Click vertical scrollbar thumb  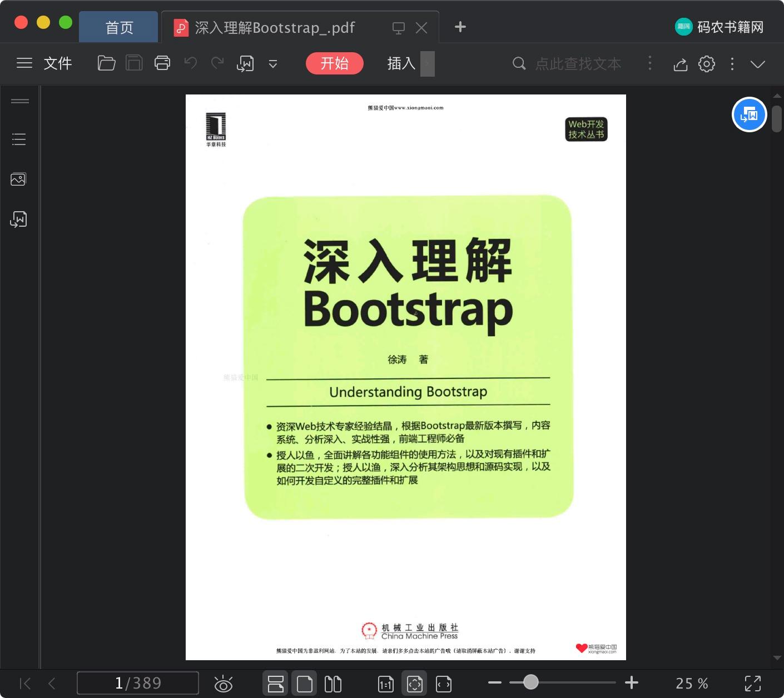coord(777,118)
